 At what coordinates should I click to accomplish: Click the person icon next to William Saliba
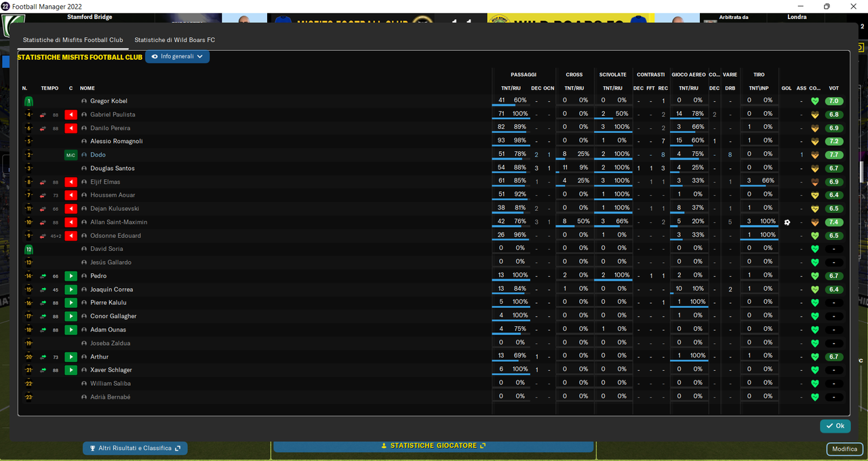pyautogui.click(x=84, y=384)
